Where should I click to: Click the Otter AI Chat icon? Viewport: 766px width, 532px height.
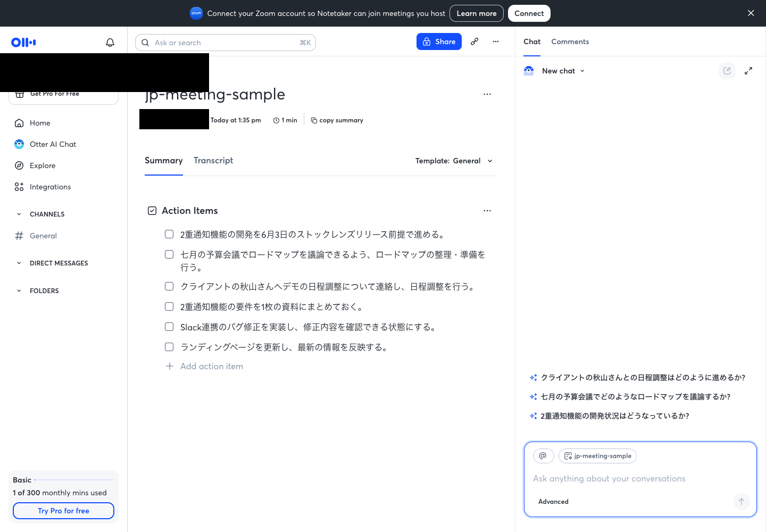point(19,144)
